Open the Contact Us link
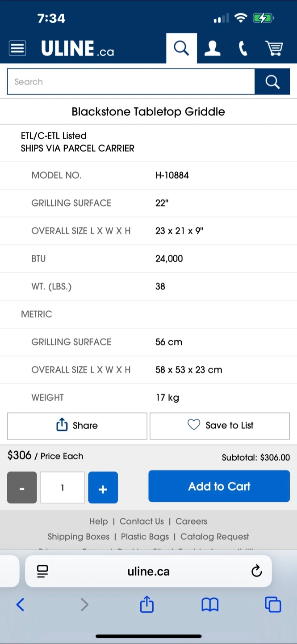Viewport: 297px width, 644px height. coord(142,521)
